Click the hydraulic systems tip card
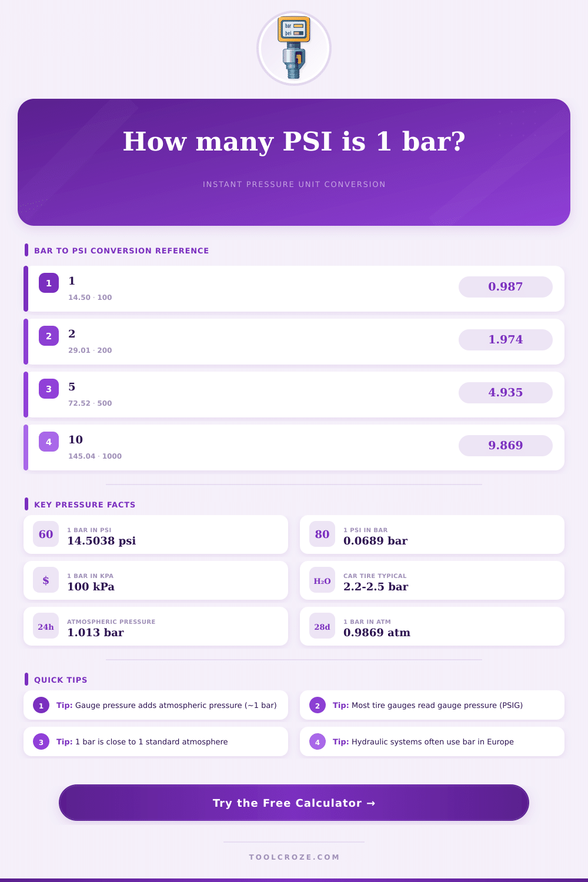This screenshot has width=588, height=882. 432,741
